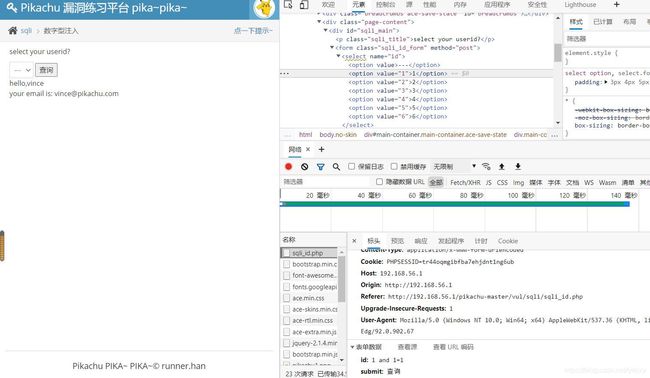Click the Pikachu avatar image in header
This screenshot has height=378, width=650.
pos(264,8)
